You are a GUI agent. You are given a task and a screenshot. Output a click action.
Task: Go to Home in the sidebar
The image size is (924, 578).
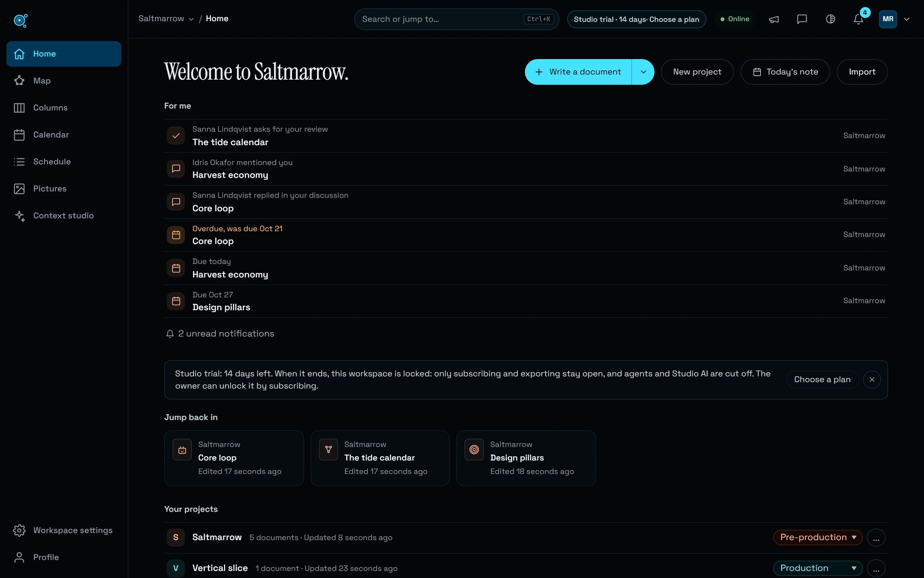[64, 54]
